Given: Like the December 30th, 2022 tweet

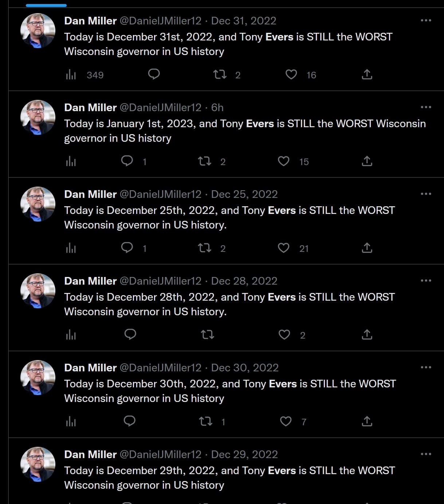Looking at the screenshot, I should [x=286, y=421].
